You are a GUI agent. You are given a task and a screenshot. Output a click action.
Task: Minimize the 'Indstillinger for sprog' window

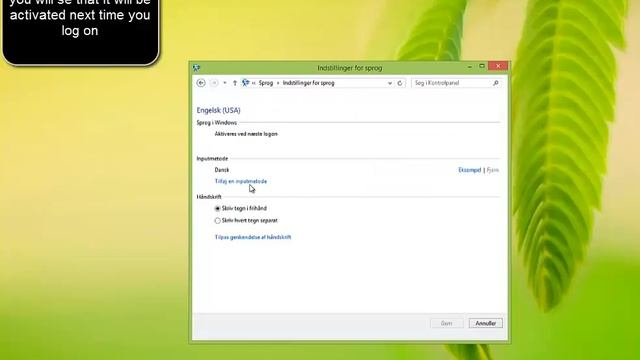click(470, 66)
